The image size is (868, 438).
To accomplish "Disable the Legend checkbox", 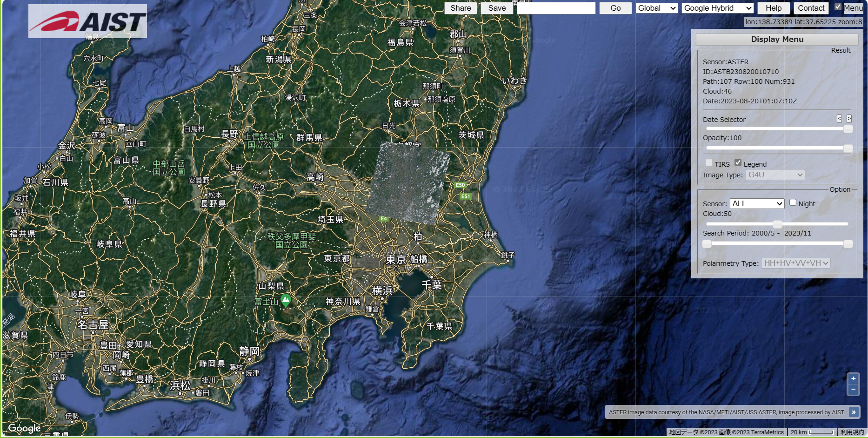I will [x=738, y=162].
